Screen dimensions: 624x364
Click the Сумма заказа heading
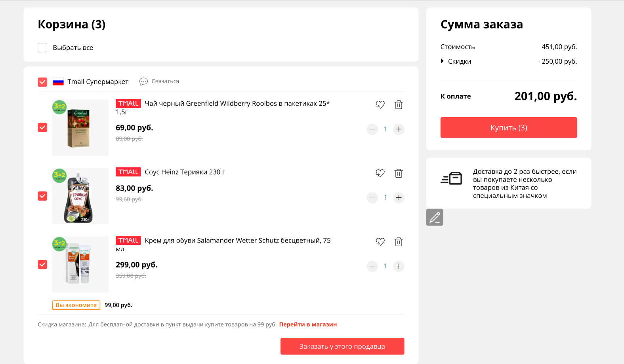pos(482,25)
